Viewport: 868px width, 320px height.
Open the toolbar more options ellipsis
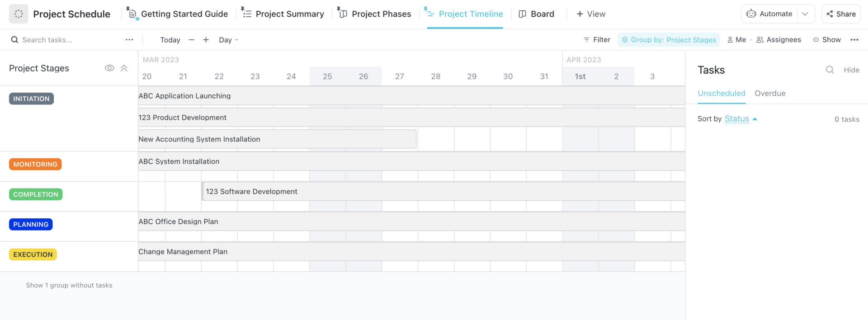click(854, 40)
